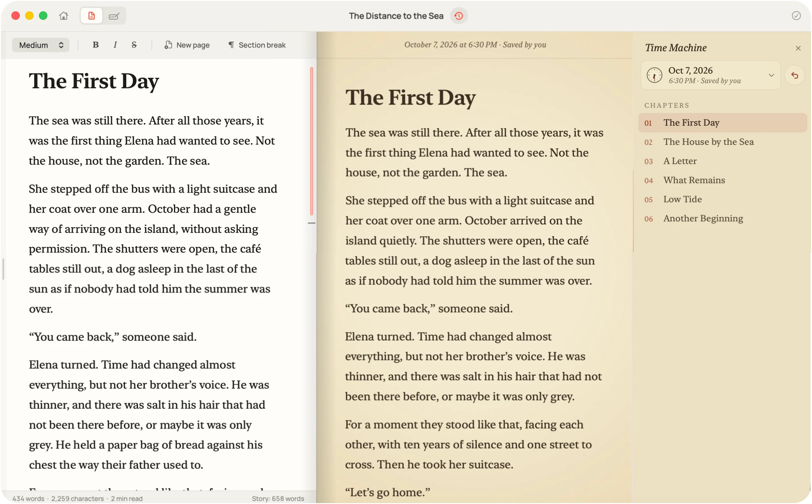Close the Time Machine panel
Viewport: 812px width, 504px height.
pos(798,48)
